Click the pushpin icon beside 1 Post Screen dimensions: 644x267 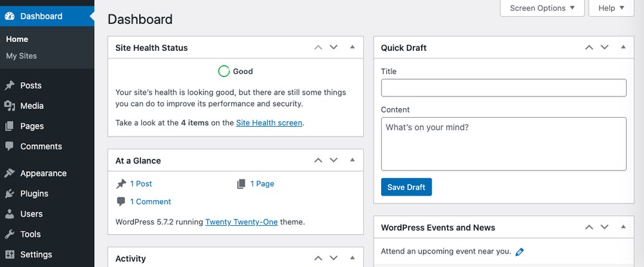coord(121,184)
